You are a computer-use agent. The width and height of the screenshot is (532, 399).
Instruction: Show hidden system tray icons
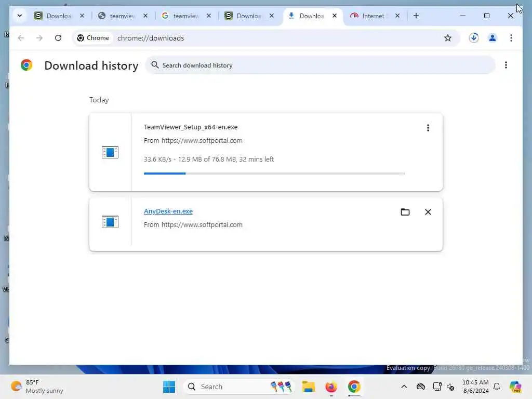[404, 387]
